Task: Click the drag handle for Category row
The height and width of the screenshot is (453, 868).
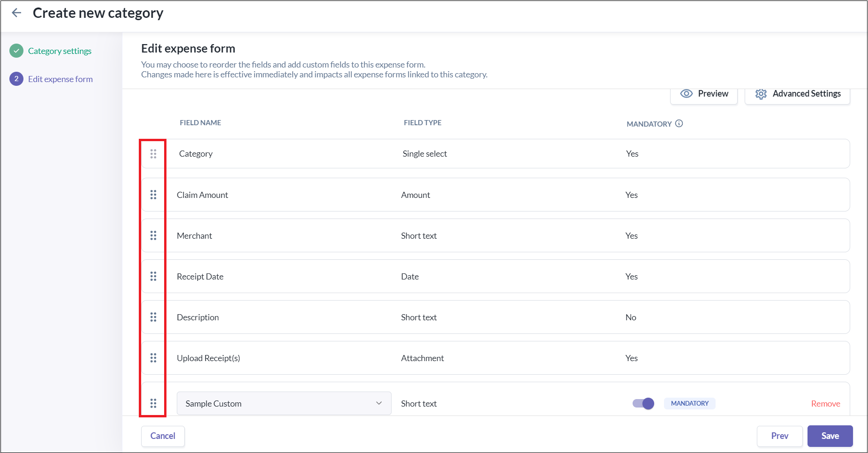Action: (153, 154)
